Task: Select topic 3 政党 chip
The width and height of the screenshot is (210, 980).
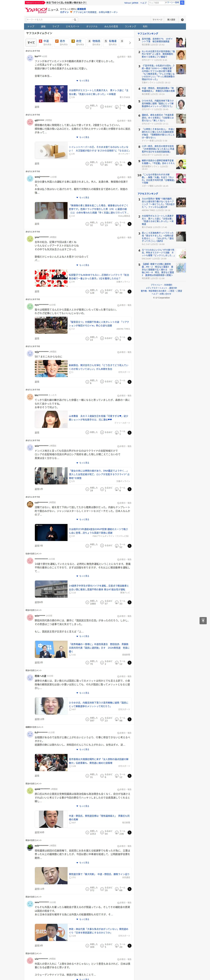Action: 78,43
